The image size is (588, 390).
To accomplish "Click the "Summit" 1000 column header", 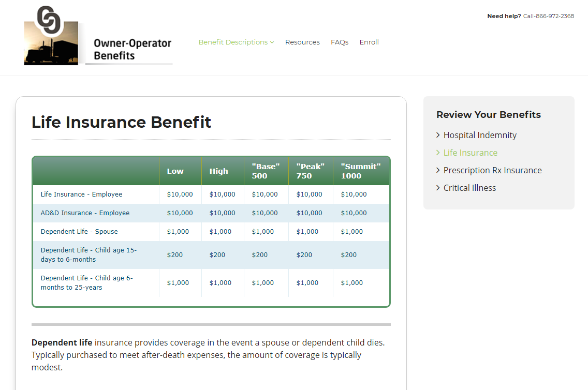I will pos(360,171).
